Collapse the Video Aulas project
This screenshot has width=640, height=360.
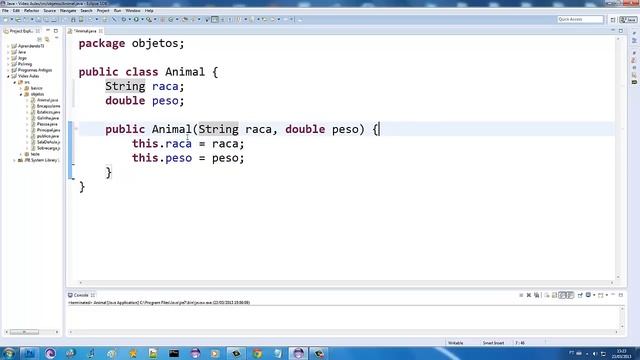click(x=8, y=76)
